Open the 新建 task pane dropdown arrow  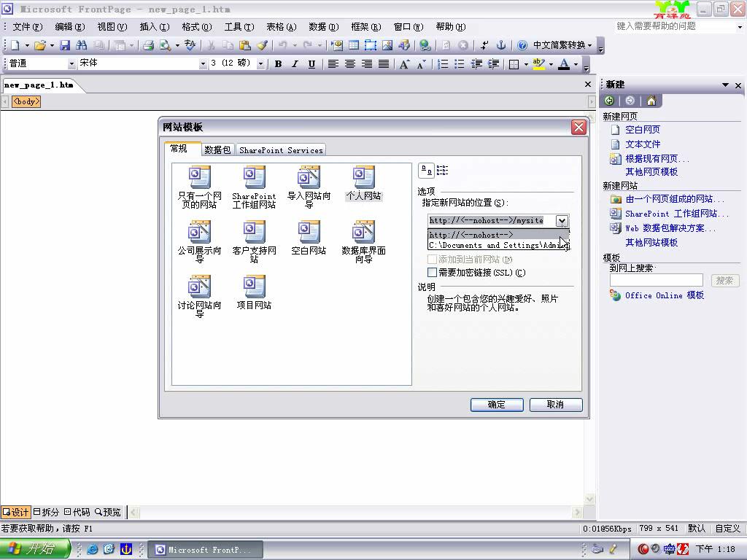click(725, 85)
